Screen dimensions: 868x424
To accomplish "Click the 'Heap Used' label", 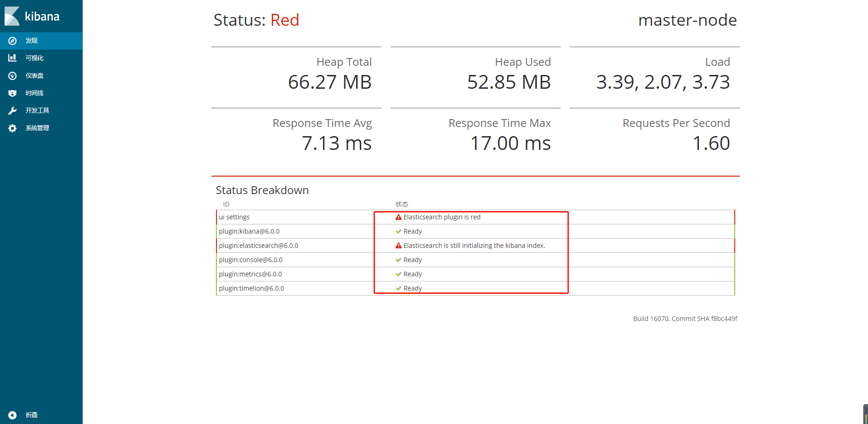I will coord(523,62).
